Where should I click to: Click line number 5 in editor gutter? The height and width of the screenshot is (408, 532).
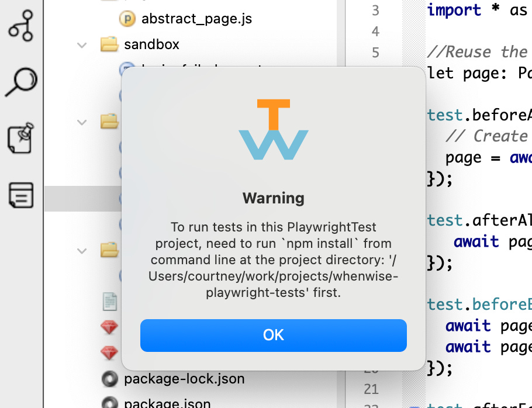[x=375, y=53]
